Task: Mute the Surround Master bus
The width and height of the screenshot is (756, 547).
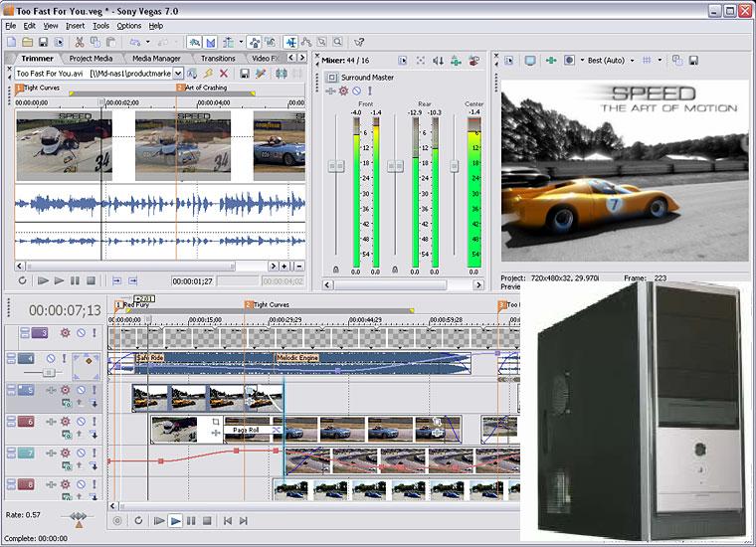Action: point(355,91)
